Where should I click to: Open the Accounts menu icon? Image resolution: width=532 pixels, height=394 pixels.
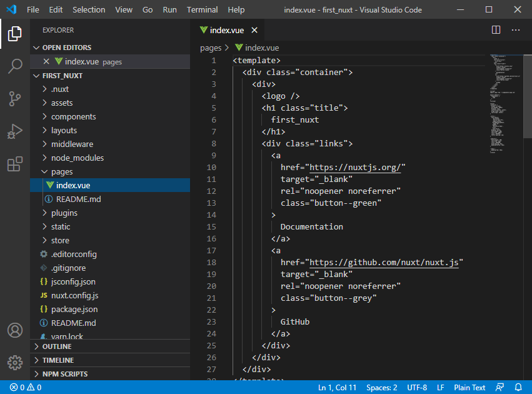pos(15,330)
